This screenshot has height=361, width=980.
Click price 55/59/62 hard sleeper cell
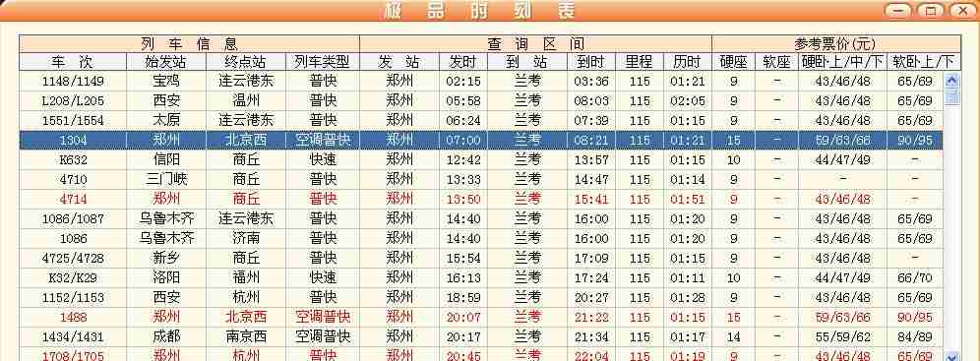pyautogui.click(x=842, y=336)
